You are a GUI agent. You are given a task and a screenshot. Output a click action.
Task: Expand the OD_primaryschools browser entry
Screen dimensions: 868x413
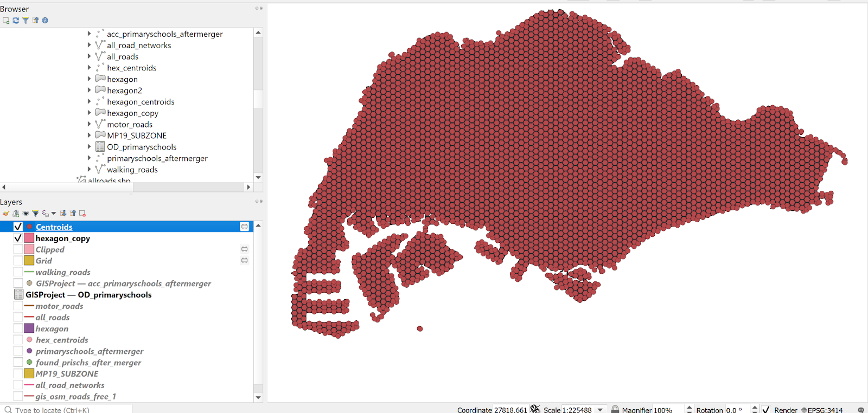coord(90,147)
